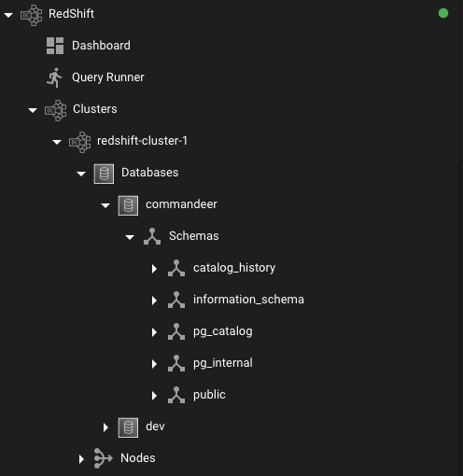Click the green connection status dot

pyautogui.click(x=443, y=13)
